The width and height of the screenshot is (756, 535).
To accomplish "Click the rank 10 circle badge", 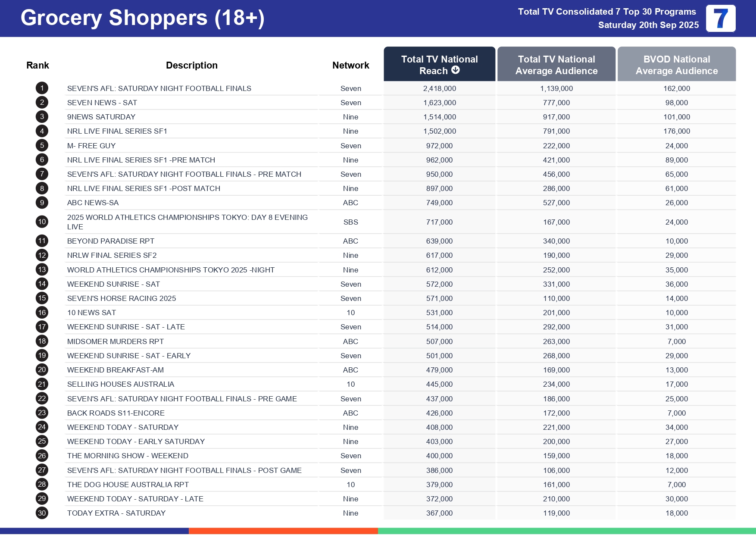I will (x=42, y=222).
